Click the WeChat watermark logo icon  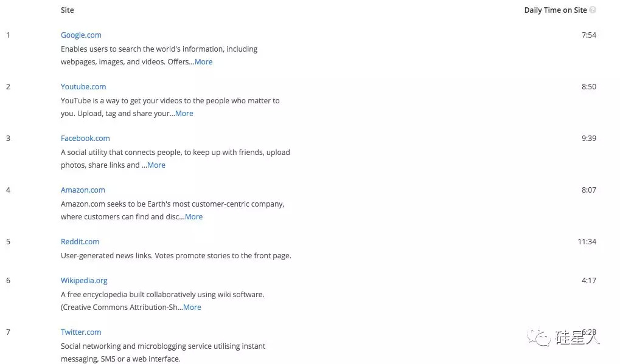(x=540, y=337)
